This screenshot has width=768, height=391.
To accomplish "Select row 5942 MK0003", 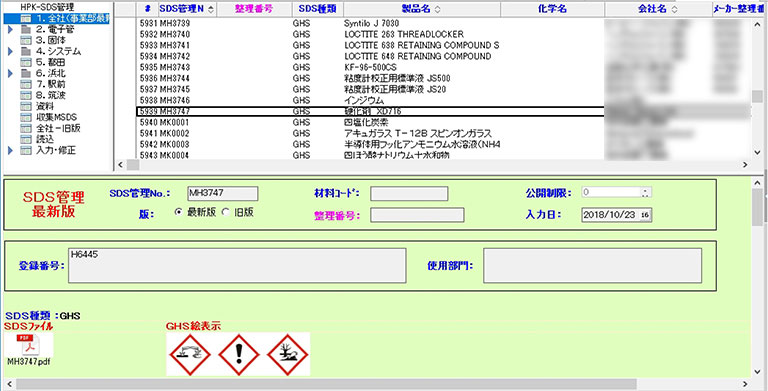I will coord(370,145).
